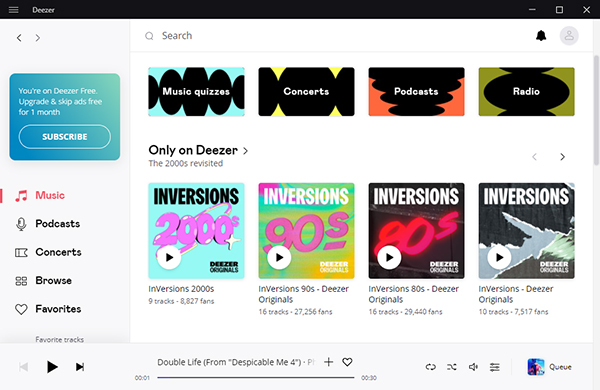Play the InVersions 80s playlist
Viewport: 600px width, 390px height.
[x=389, y=258]
